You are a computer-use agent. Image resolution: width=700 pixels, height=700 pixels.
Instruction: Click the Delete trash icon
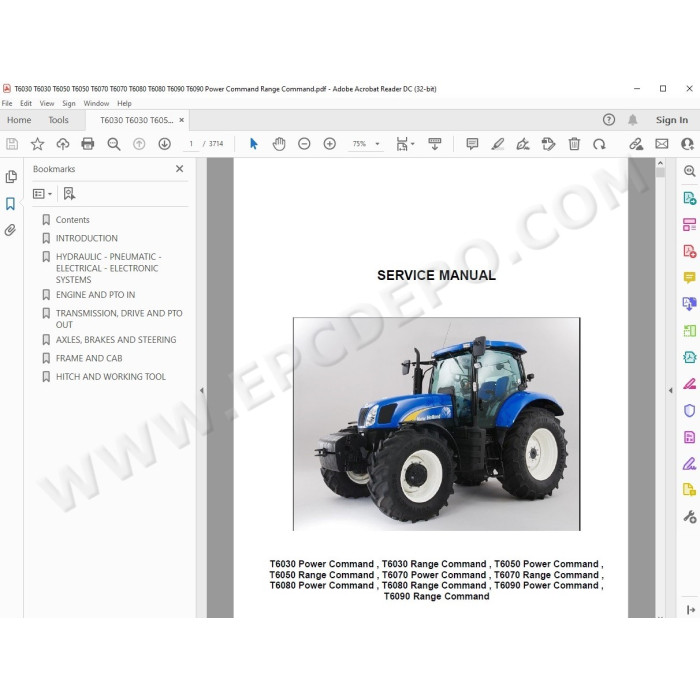pyautogui.click(x=574, y=144)
